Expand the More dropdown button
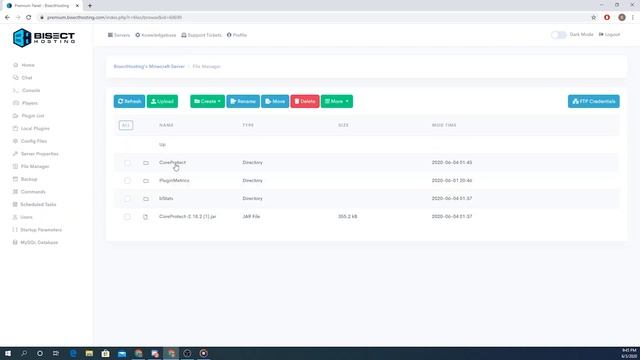Screen dimensions: 640x360 [337, 101]
